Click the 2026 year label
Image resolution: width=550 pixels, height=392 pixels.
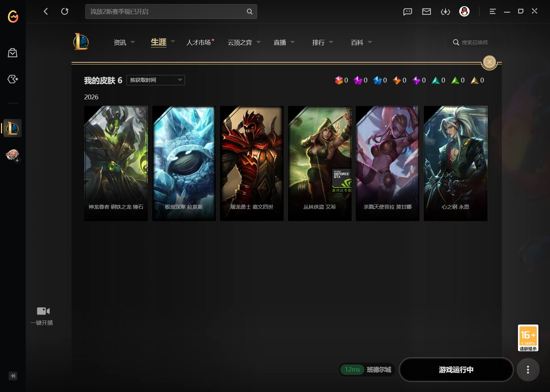(x=91, y=97)
